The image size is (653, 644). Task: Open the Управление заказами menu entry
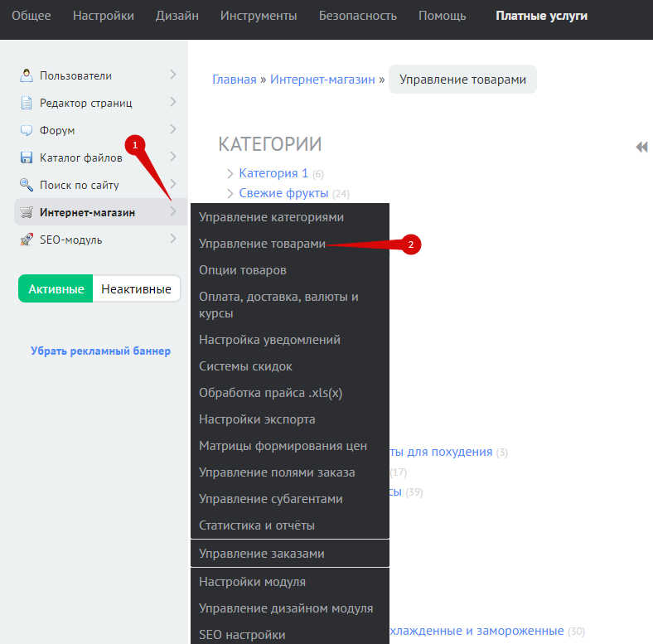(x=261, y=554)
